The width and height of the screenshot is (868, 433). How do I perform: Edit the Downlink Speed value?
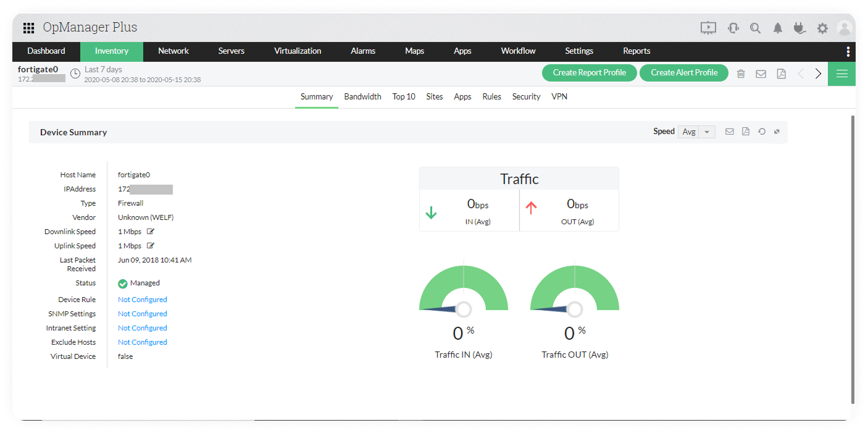(150, 232)
